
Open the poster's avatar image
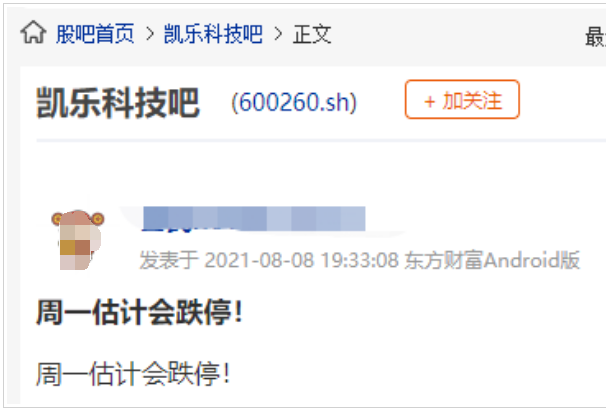pyautogui.click(x=78, y=240)
